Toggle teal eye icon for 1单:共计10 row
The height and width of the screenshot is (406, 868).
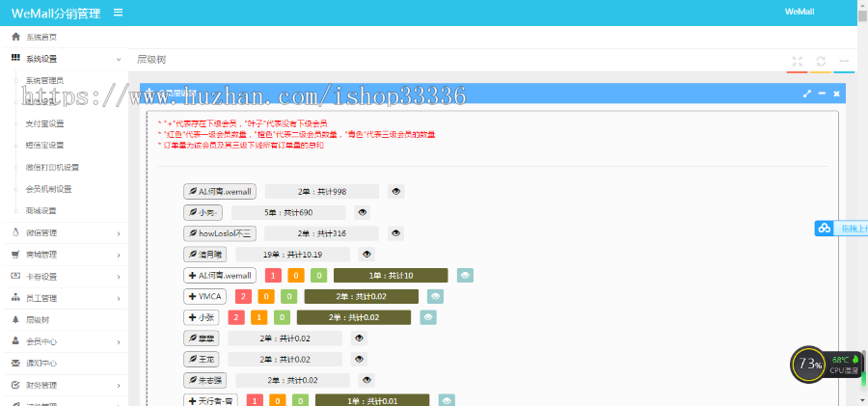click(466, 275)
